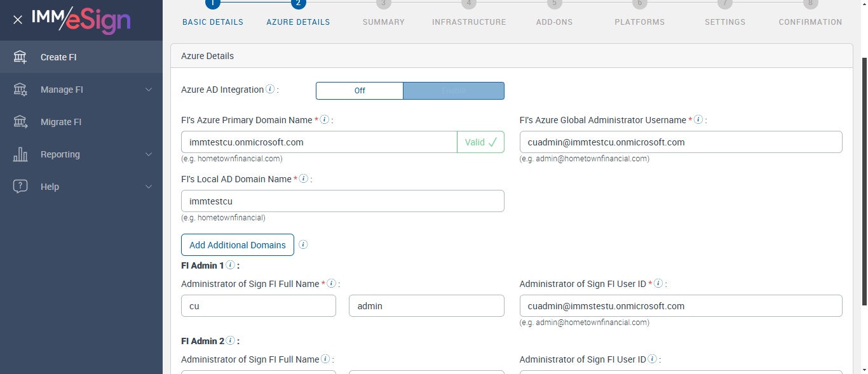Click the Add Additional Domains button
Image resolution: width=868 pixels, height=374 pixels.
[238, 245]
